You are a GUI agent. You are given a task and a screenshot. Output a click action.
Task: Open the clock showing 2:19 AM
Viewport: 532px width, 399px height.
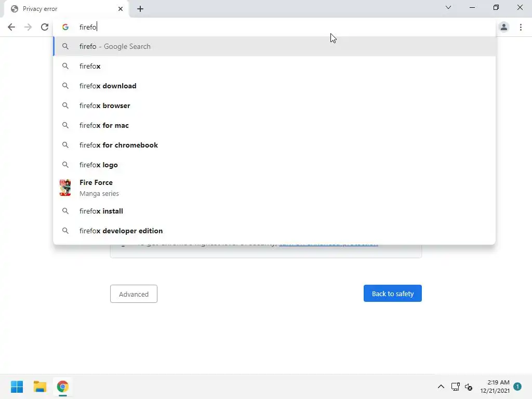pos(495,387)
